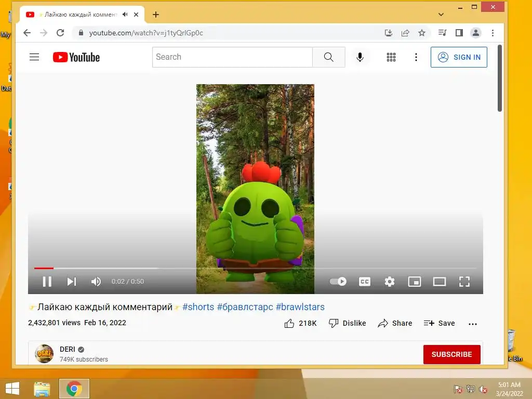Open the system volume tray icon
This screenshot has width=532, height=399.
pos(483,389)
